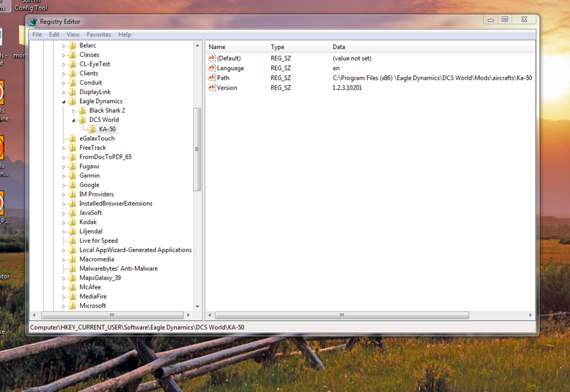
Task: Expand the Macromedia key
Action: pos(64,260)
